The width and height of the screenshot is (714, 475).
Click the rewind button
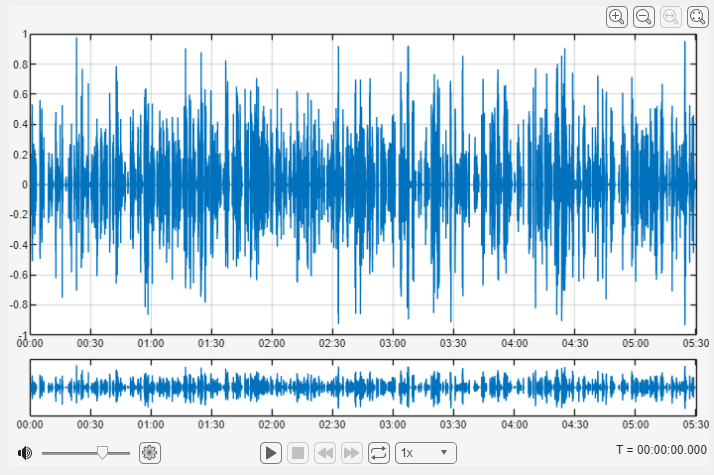click(325, 453)
